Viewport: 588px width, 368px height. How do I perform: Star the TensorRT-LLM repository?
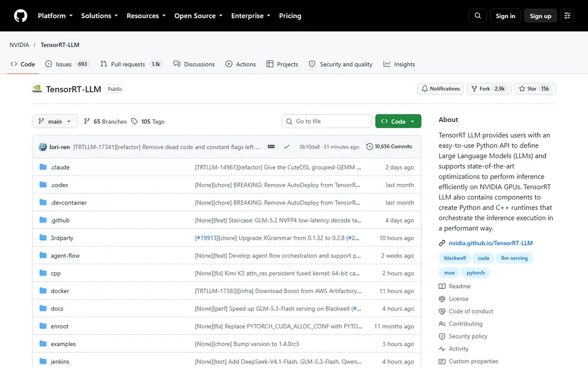tap(535, 89)
